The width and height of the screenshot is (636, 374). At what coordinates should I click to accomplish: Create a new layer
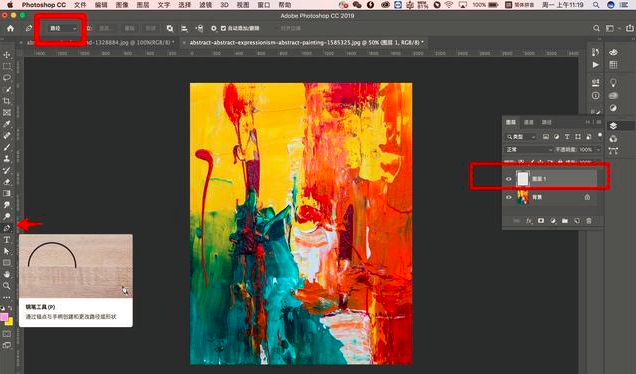(x=577, y=221)
